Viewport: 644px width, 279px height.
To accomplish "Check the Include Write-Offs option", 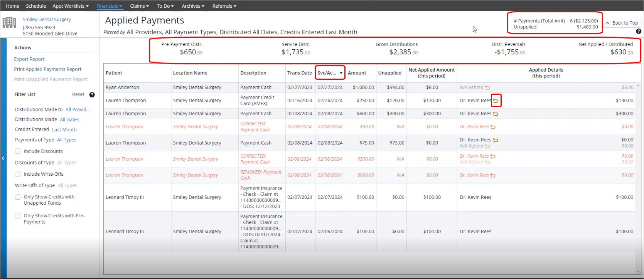I will pyautogui.click(x=18, y=174).
